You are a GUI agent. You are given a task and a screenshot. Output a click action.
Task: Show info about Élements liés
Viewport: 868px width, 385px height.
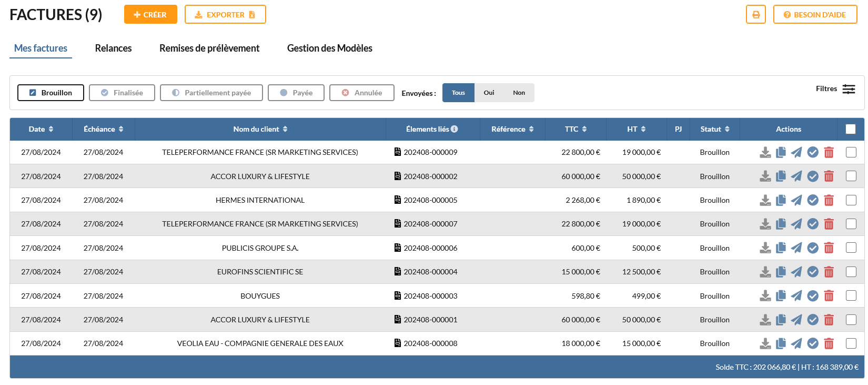(x=455, y=129)
